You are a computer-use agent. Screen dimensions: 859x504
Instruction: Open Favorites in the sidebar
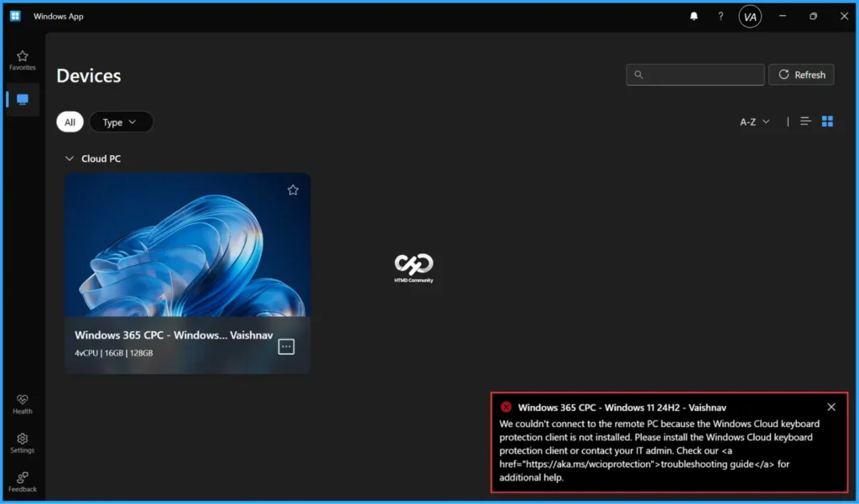23,60
